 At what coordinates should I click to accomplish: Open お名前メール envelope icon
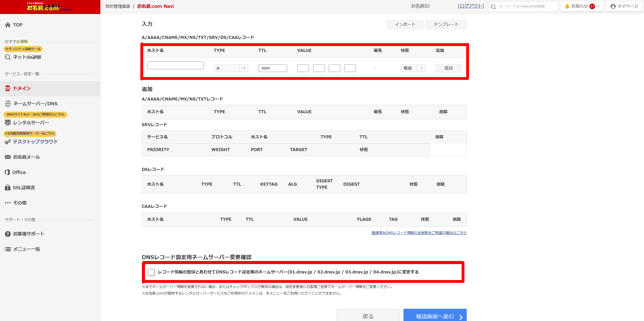tap(8, 157)
